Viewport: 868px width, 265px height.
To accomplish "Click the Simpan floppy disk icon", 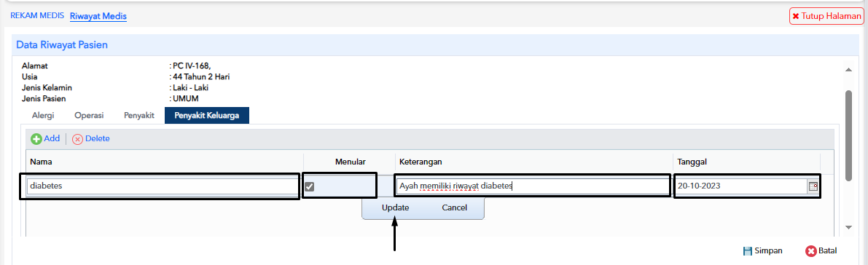I will point(747,251).
